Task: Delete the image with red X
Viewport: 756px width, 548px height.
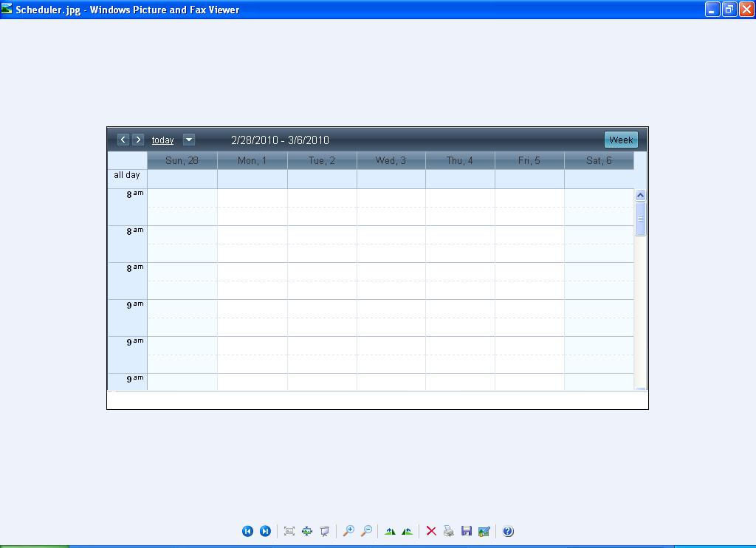Action: click(431, 531)
